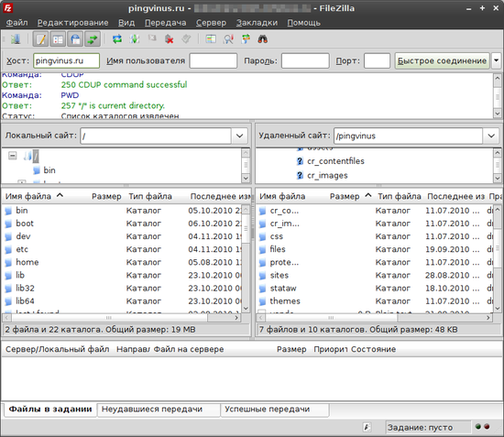
Task: Toggle remote directory tree display
Action: point(75,39)
